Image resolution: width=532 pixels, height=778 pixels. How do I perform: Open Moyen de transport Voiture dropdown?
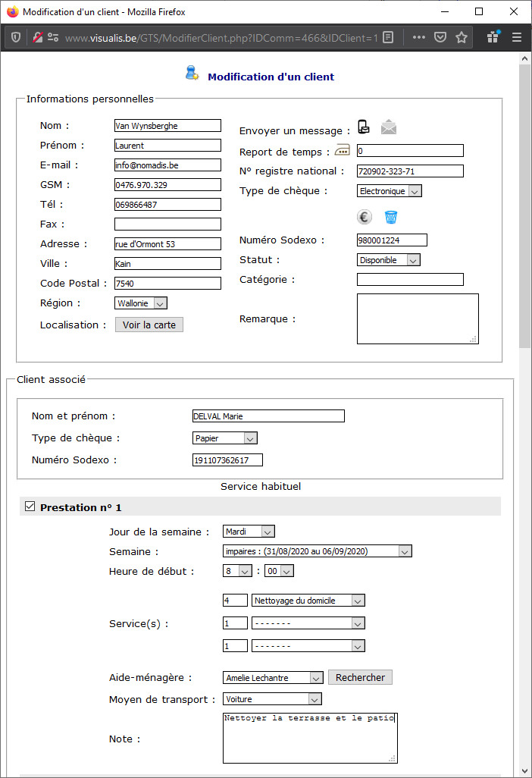[272, 699]
